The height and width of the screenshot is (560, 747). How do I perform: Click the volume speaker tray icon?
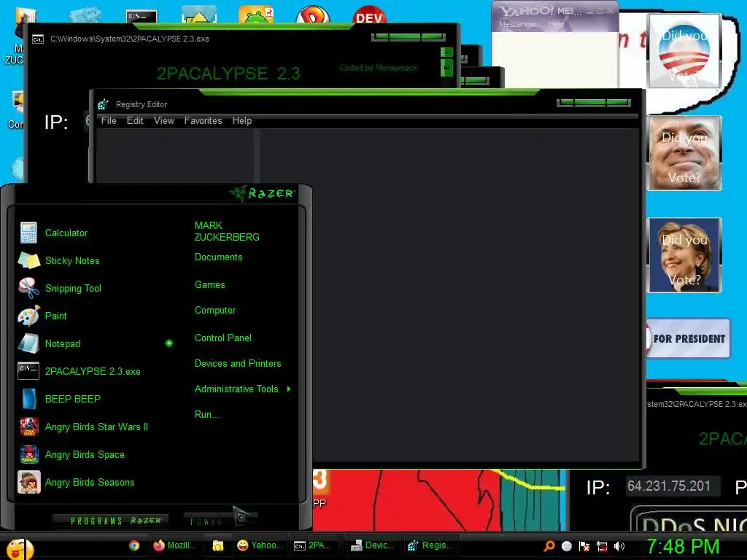619,546
